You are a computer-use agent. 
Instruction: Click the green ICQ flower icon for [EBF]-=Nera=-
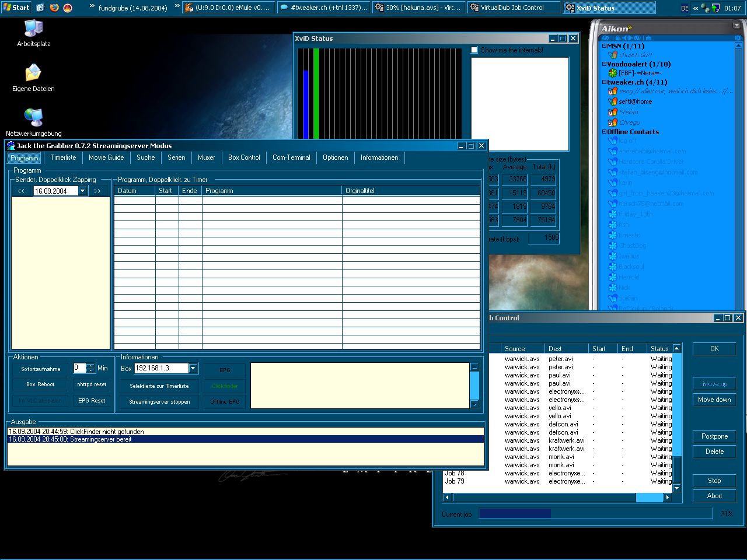(x=612, y=73)
